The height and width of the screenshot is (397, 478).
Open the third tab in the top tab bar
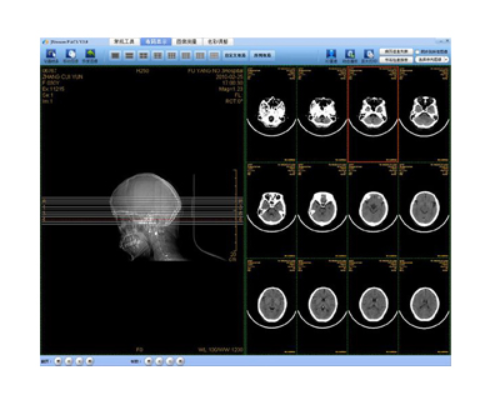[x=186, y=42]
